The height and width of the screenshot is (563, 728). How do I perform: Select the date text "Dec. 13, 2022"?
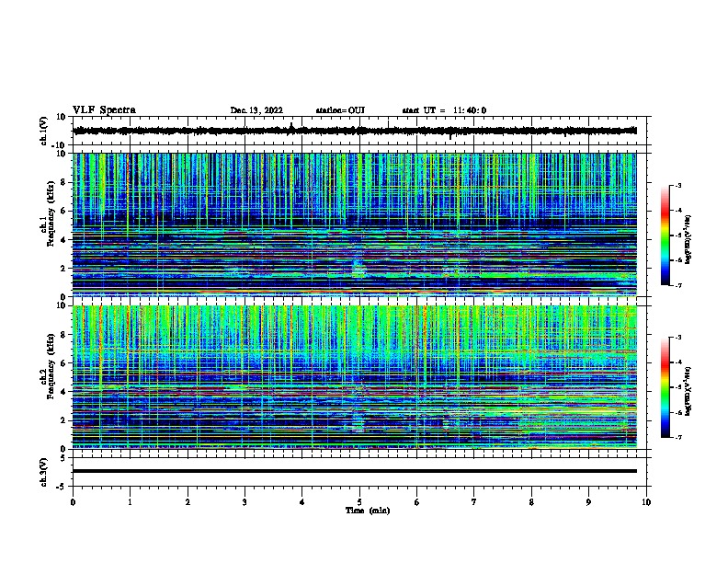[256, 110]
